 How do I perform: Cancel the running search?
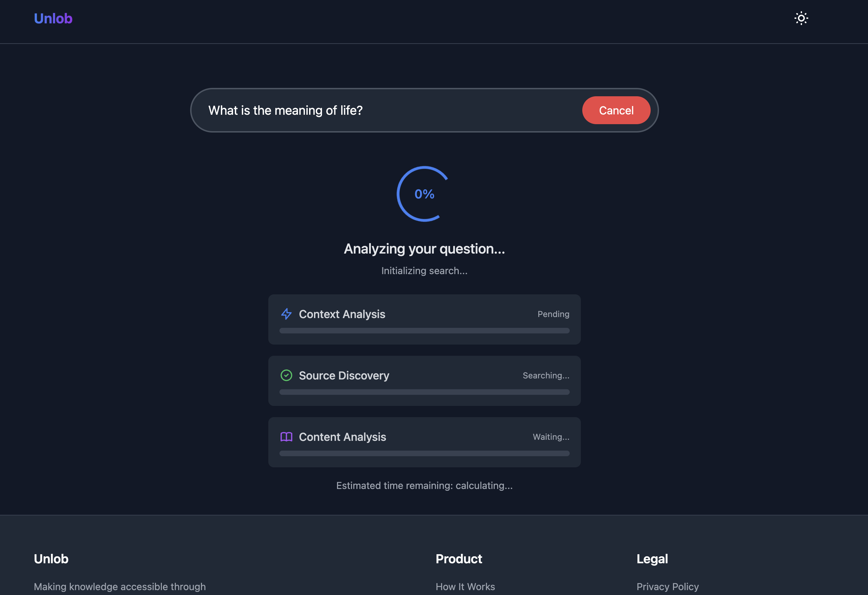[616, 111]
